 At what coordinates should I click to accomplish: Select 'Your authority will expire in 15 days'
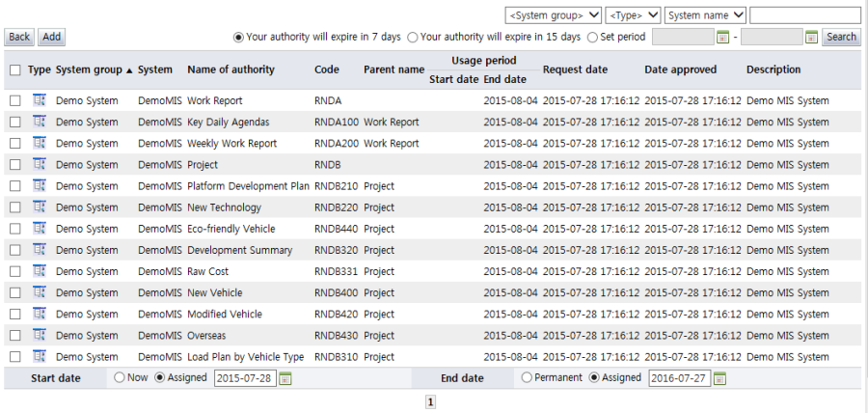click(413, 37)
